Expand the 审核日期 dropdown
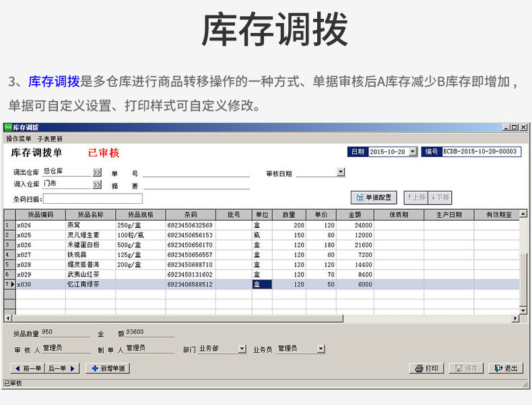Viewport: 532px width, 405px height. pyautogui.click(x=341, y=172)
